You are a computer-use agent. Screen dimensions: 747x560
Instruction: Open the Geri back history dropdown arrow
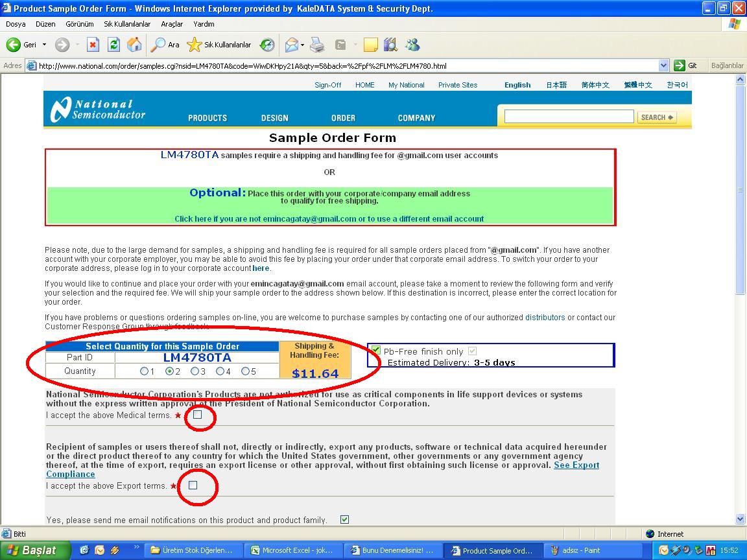click(44, 45)
